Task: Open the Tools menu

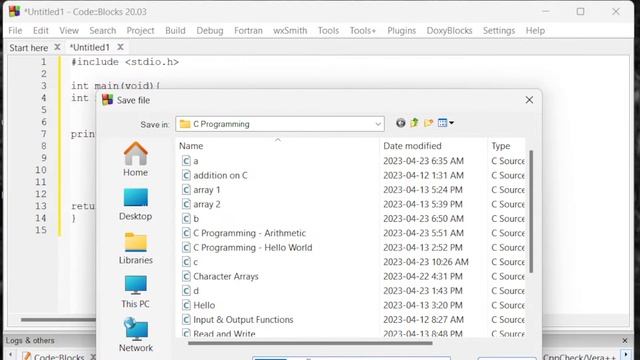Action: tap(328, 31)
